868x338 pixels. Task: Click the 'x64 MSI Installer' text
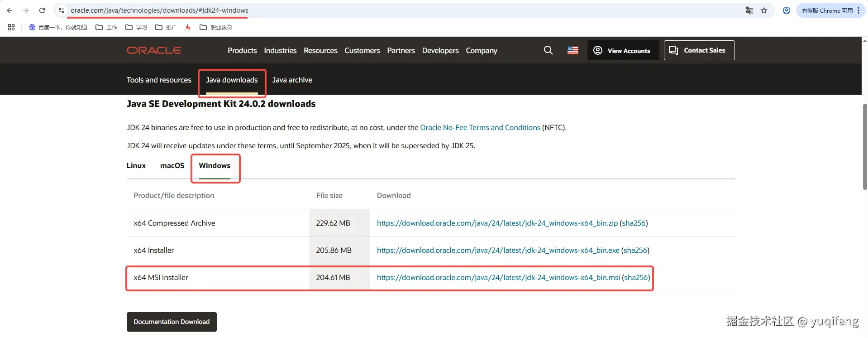click(x=161, y=277)
